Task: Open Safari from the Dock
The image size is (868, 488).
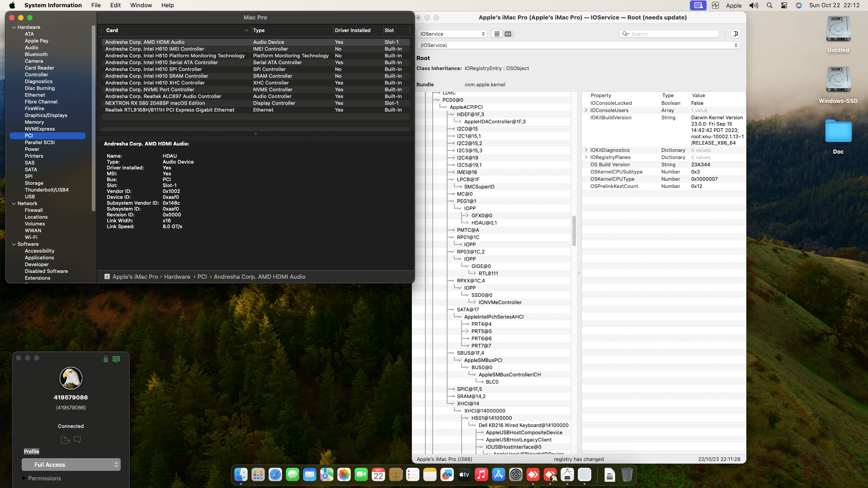Action: (x=275, y=474)
